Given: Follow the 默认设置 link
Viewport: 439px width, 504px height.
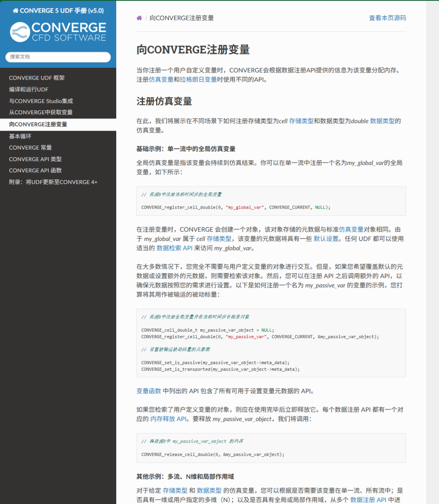Looking at the screenshot, I should pos(326,239).
